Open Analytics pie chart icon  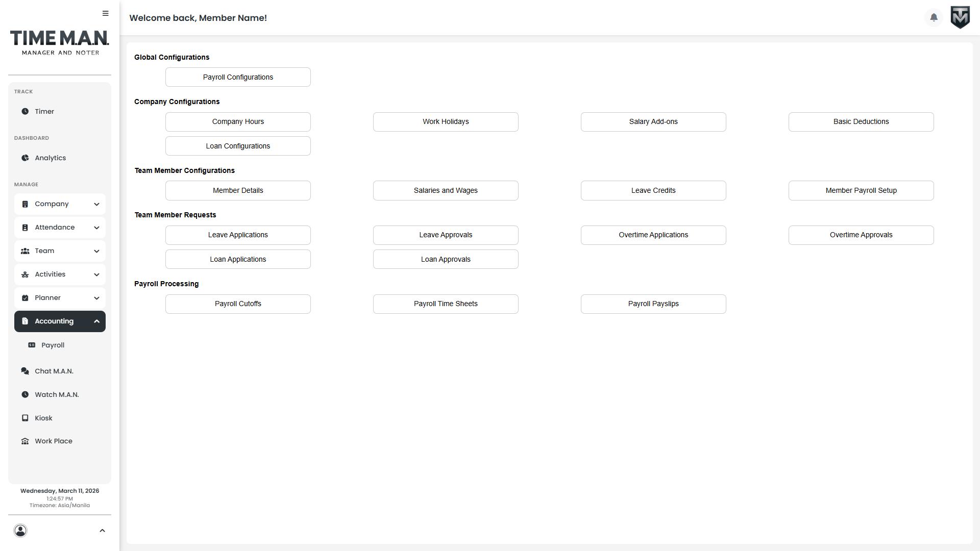click(x=25, y=158)
